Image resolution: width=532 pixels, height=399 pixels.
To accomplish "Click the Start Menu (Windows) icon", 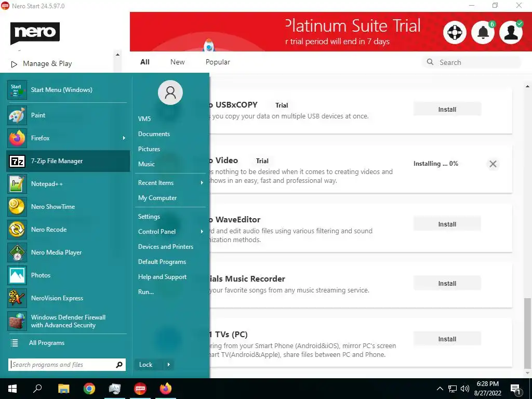I will [x=17, y=90].
